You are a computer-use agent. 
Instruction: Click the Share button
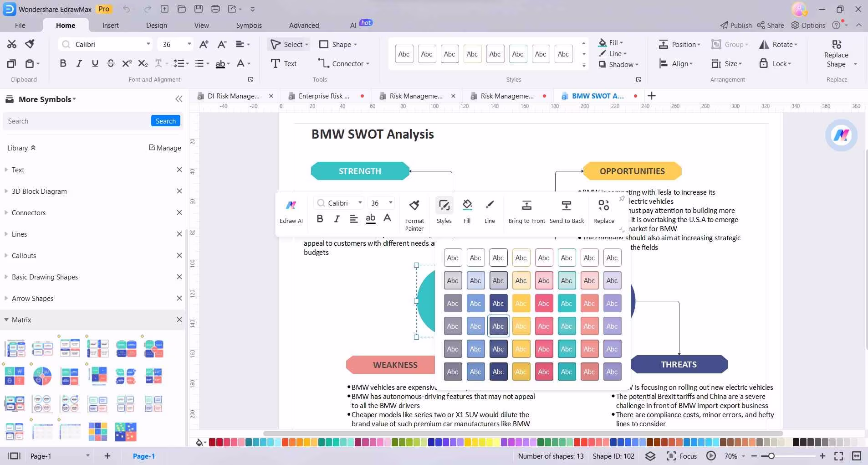coord(771,25)
